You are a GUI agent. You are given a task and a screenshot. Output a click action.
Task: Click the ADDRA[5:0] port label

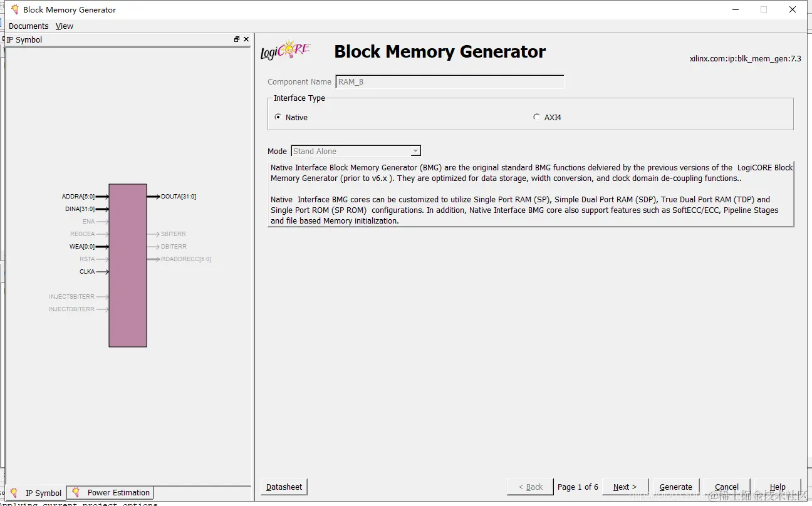pos(78,197)
